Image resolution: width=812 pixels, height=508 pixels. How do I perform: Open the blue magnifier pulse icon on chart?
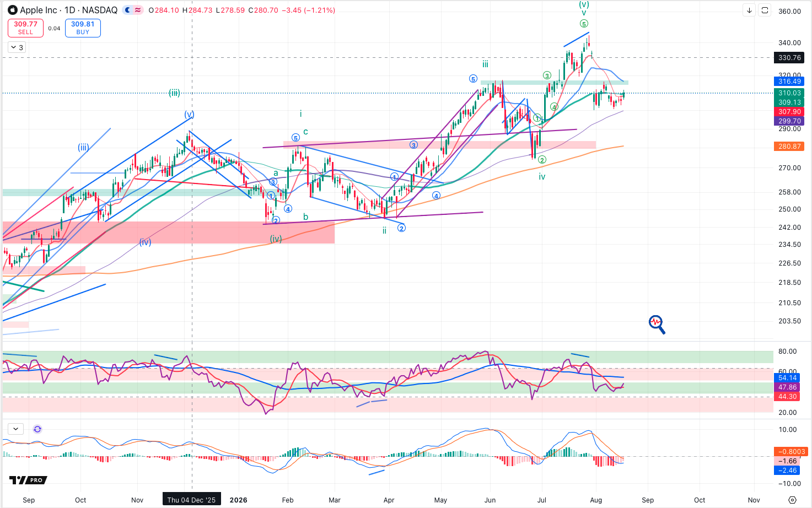[x=657, y=325]
